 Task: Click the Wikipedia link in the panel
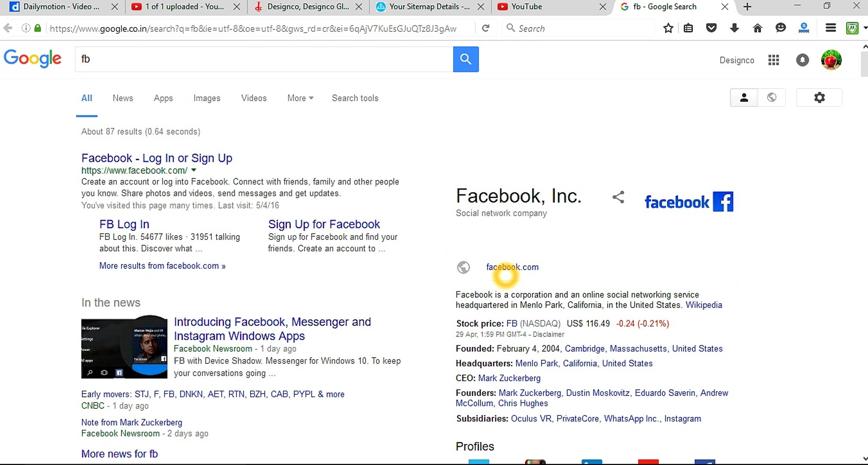704,305
